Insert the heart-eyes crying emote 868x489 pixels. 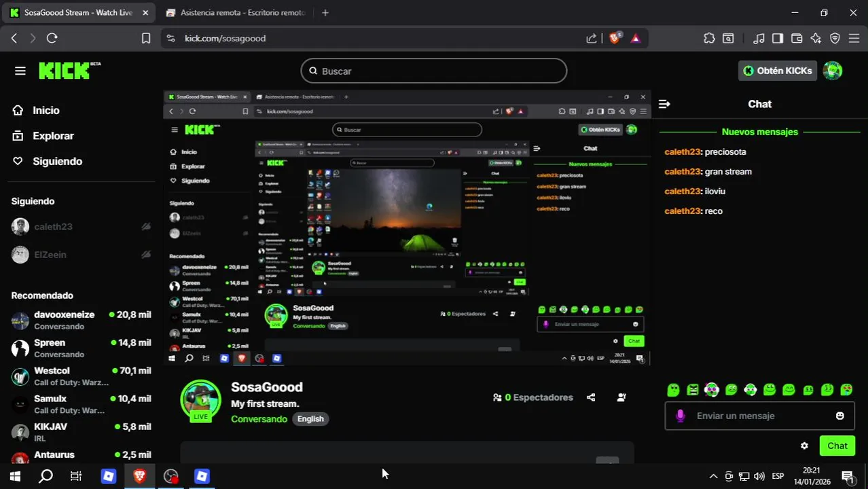[x=846, y=390]
